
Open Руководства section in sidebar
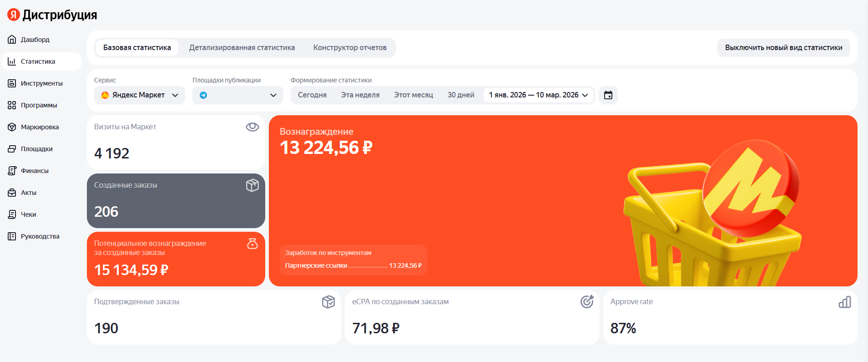coord(42,236)
